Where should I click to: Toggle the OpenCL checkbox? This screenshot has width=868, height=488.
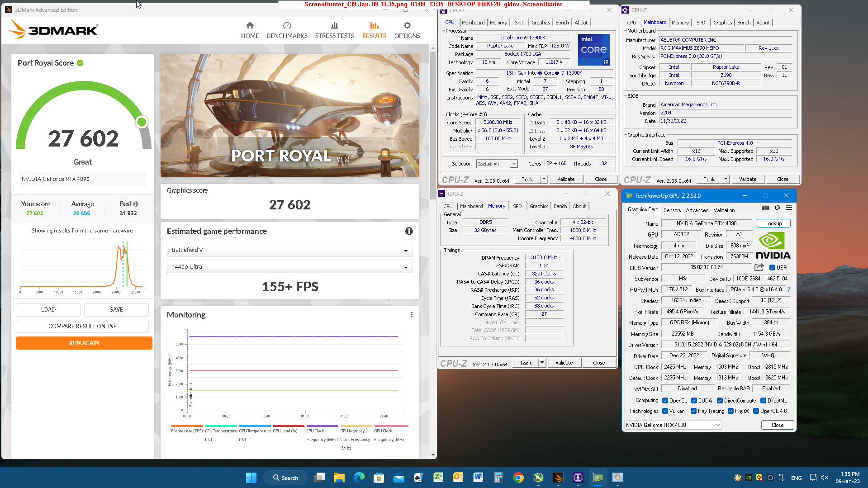tap(665, 401)
